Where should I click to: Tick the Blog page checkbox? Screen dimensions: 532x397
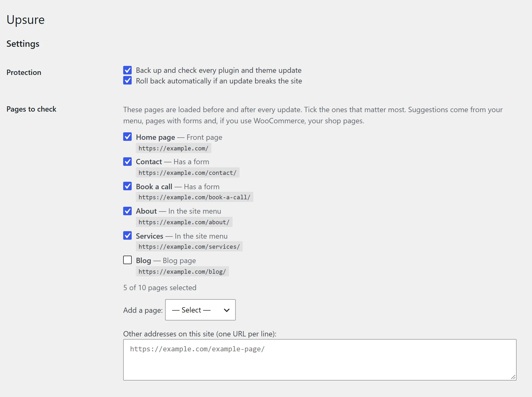coord(127,260)
